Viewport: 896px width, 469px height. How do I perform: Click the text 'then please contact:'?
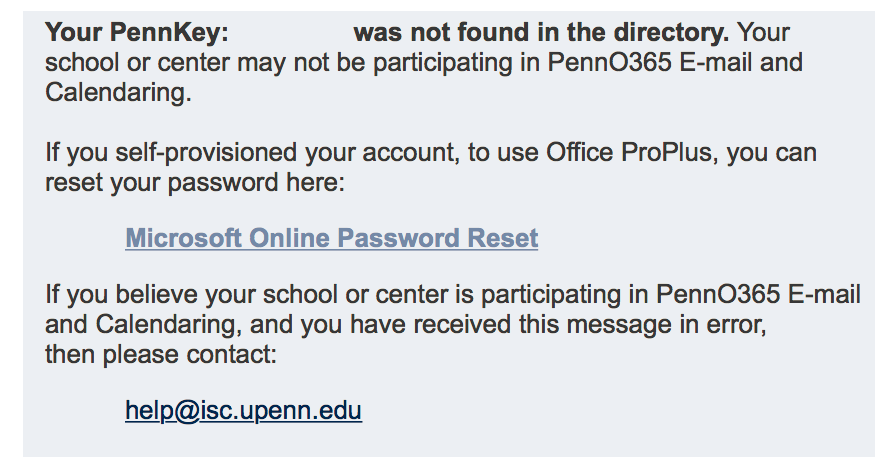point(160,355)
